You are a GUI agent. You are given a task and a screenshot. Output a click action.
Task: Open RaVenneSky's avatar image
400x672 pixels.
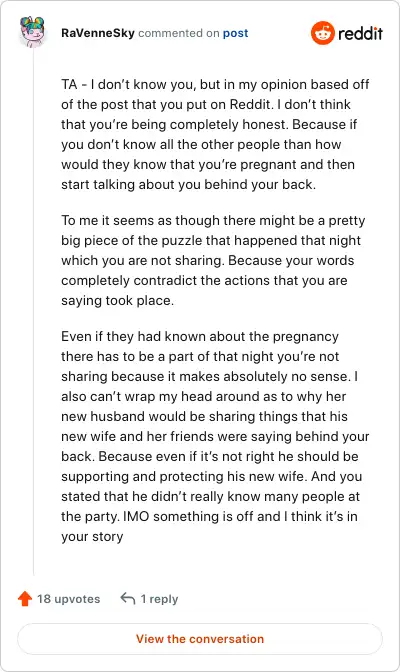coord(33,32)
